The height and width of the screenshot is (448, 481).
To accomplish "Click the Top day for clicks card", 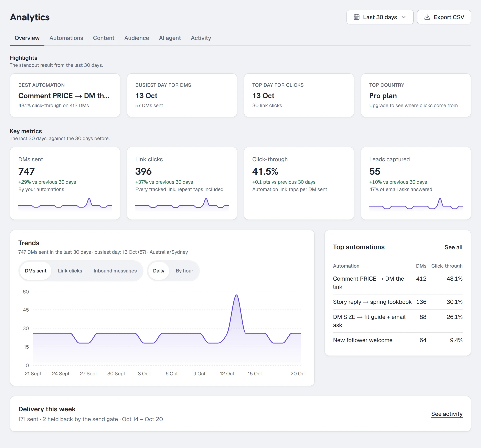I will pyautogui.click(x=299, y=95).
